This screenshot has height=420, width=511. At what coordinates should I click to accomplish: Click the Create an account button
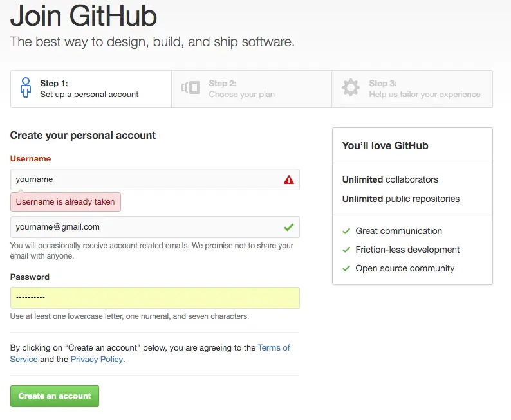[55, 396]
